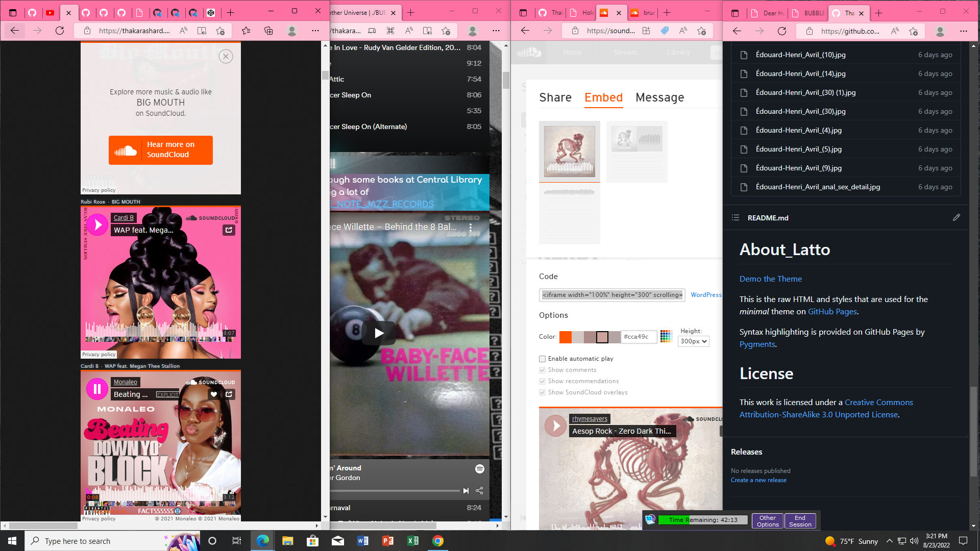
Task: Play Cardi B WAP track
Action: (x=97, y=225)
